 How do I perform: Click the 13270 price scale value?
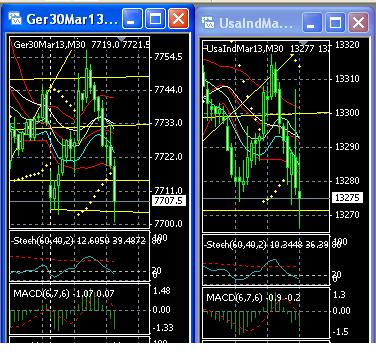tap(347, 214)
